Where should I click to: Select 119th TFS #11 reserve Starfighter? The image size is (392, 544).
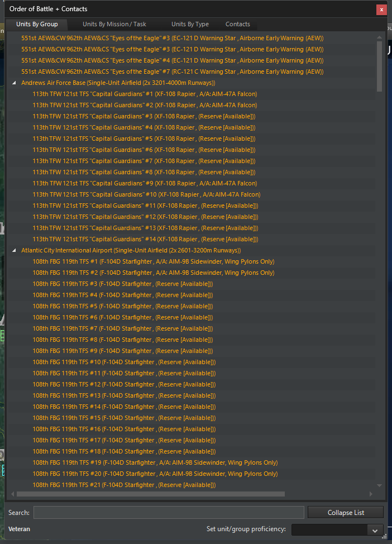coord(124,373)
